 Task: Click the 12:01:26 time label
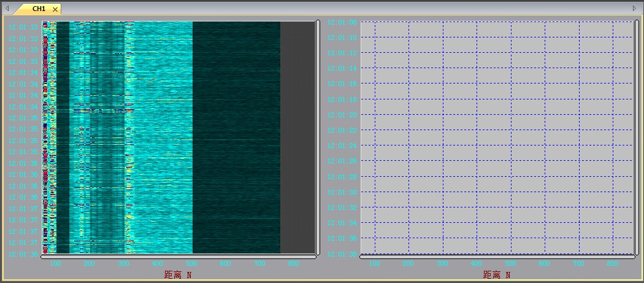342,161
